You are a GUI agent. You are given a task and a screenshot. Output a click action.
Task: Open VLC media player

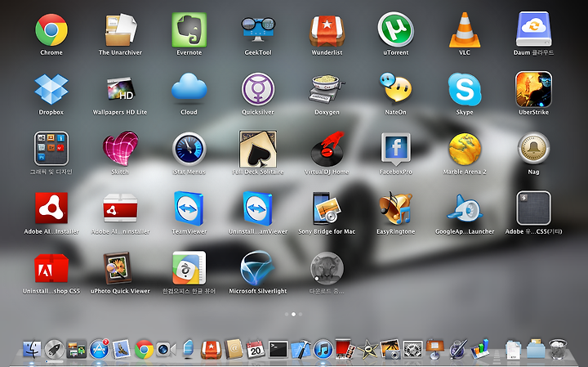point(465,30)
